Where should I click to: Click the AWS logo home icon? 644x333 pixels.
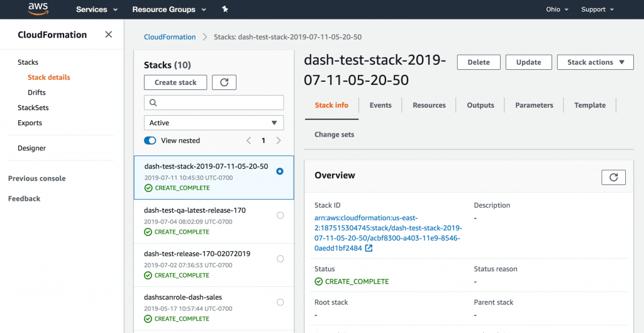click(x=38, y=9)
